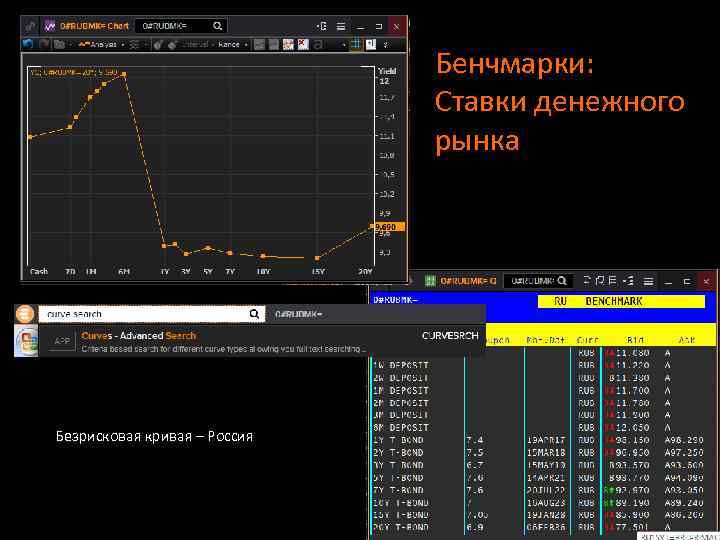Click the link/export icon in quote window title bar
The width and height of the screenshot is (720, 540).
[629, 281]
